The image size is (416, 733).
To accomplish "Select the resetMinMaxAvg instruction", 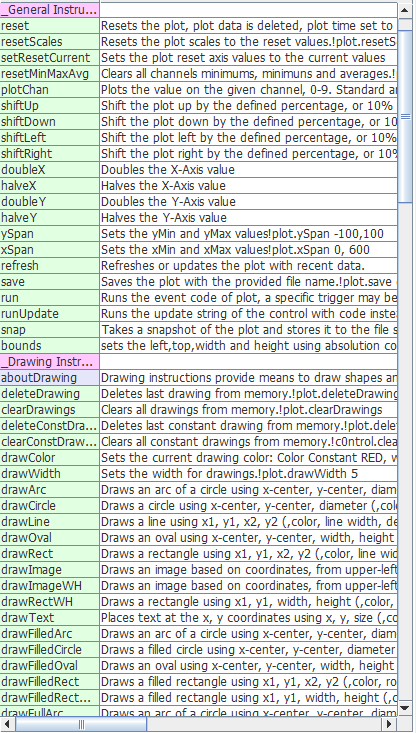I will [x=199, y=73].
